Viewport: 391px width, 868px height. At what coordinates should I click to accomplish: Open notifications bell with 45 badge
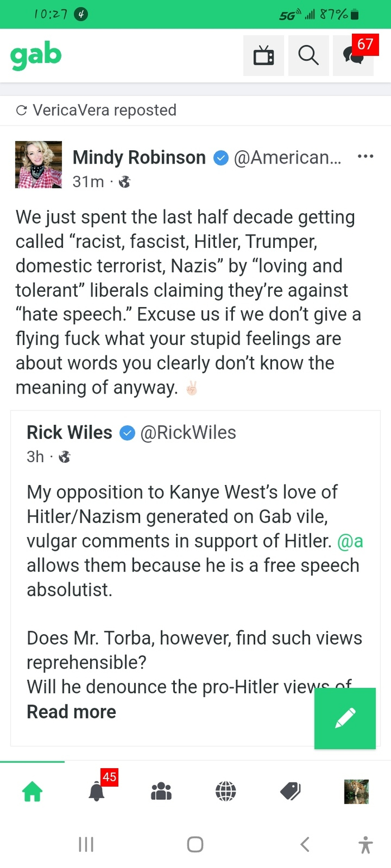pos(97,790)
